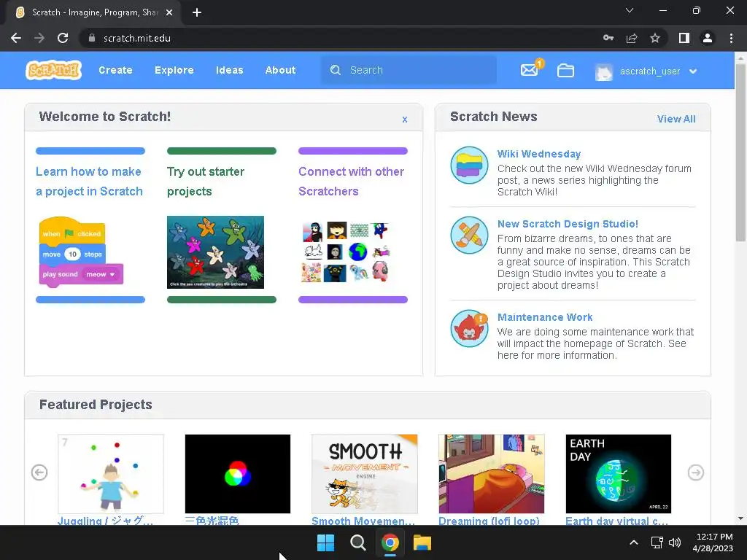Click the page vertical scrollbar thumb
Screen dimensions: 747x560
740,152
